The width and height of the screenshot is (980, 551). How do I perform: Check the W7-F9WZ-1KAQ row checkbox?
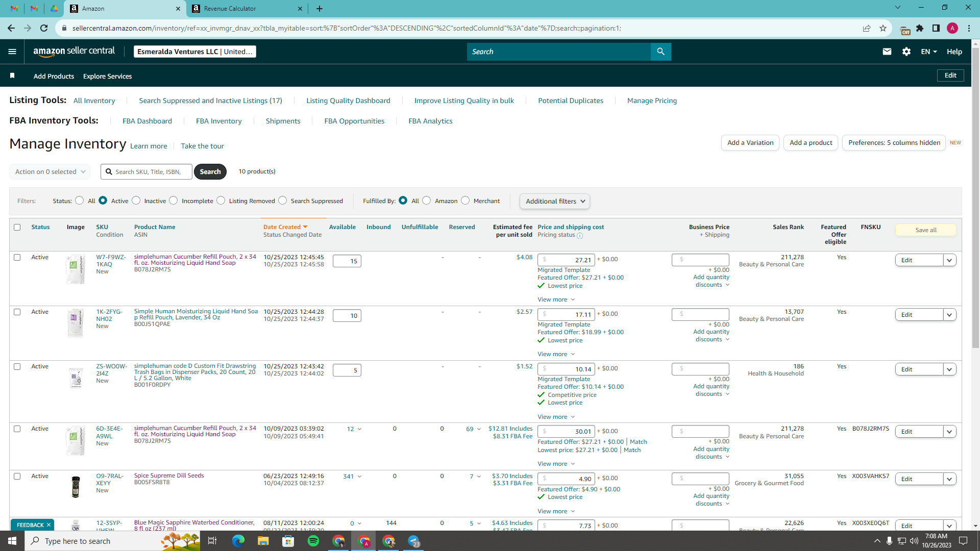point(17,257)
